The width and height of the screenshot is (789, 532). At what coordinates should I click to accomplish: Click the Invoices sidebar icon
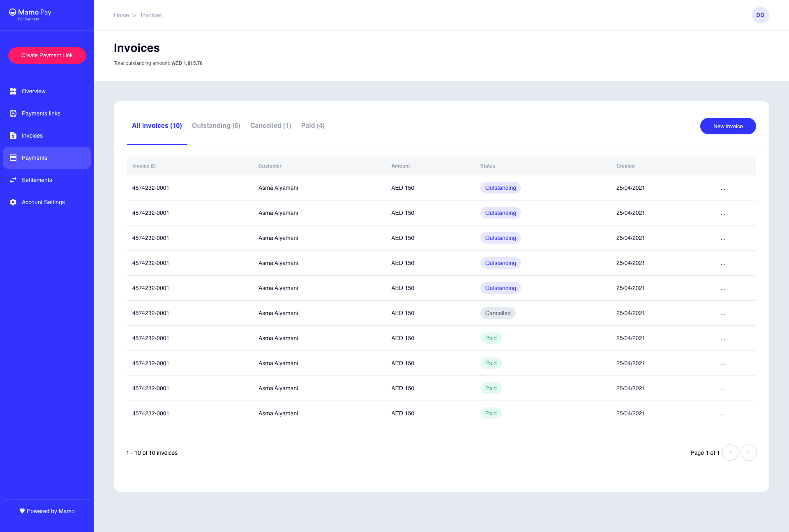13,136
